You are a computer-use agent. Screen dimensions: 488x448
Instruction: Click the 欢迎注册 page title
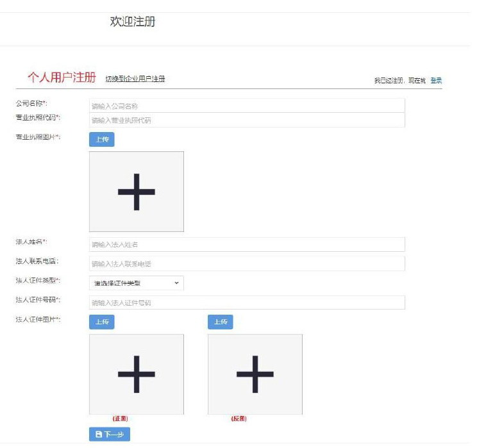tap(133, 21)
